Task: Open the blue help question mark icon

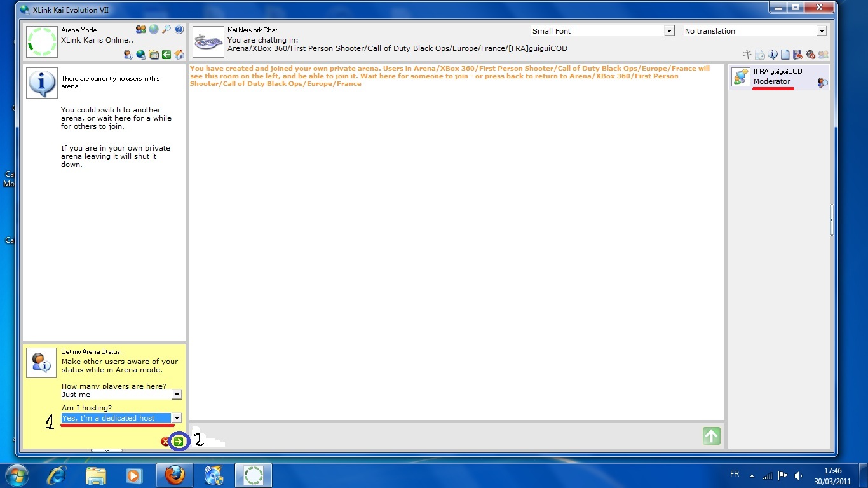Action: (179, 29)
